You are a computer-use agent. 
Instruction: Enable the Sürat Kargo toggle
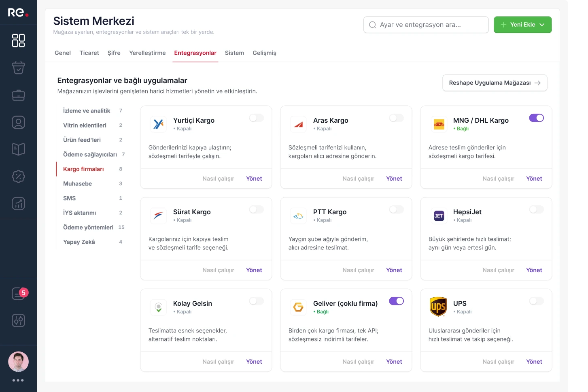[257, 209]
